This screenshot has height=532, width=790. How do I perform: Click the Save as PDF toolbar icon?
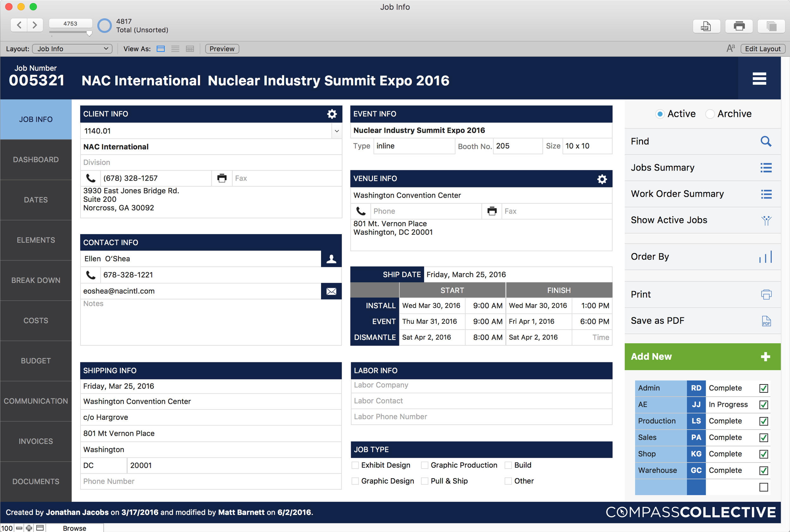tap(706, 26)
